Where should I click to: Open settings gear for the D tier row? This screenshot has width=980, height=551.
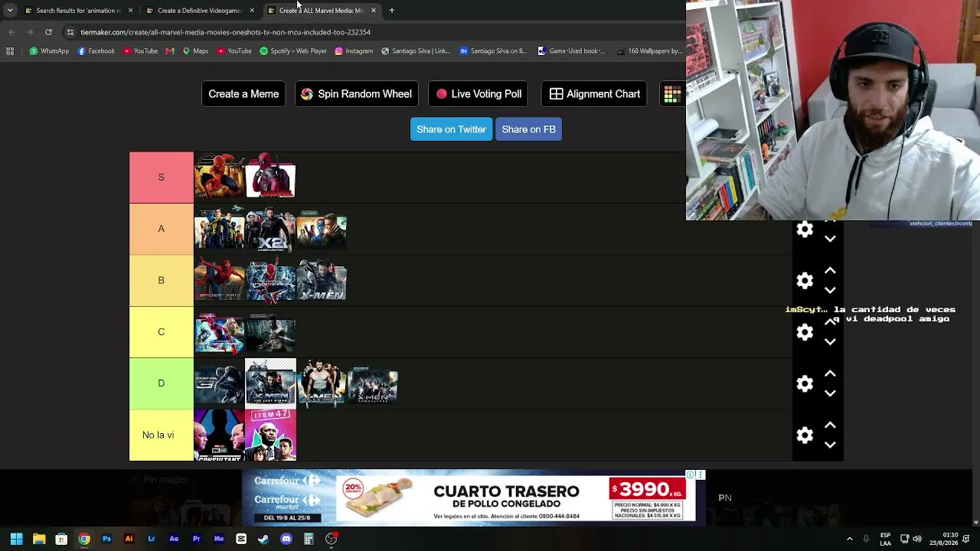pyautogui.click(x=805, y=383)
